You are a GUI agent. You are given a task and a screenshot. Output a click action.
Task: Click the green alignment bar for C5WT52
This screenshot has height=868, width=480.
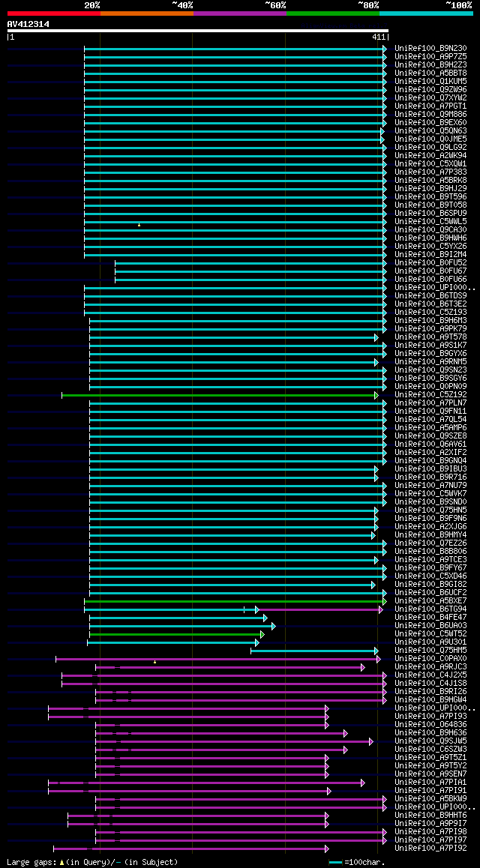tap(176, 634)
